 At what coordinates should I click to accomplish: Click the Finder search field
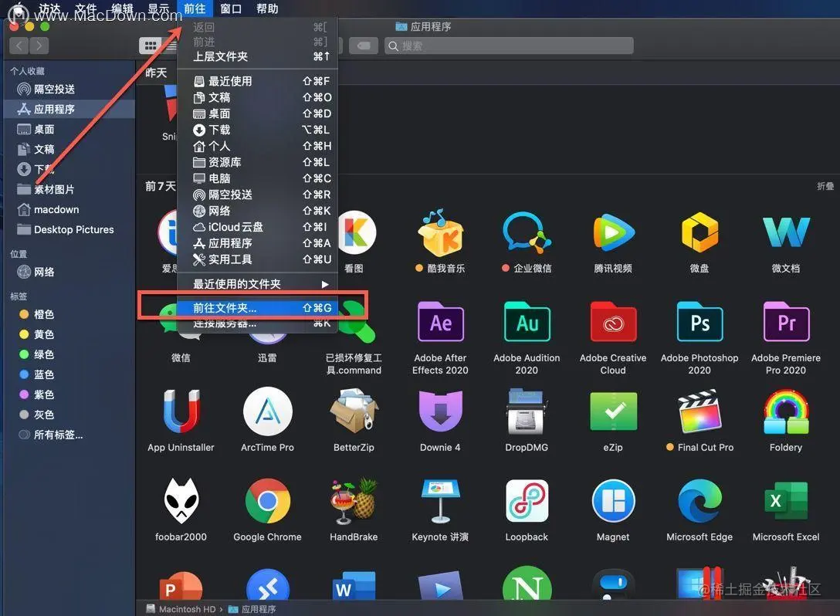pyautogui.click(x=509, y=46)
